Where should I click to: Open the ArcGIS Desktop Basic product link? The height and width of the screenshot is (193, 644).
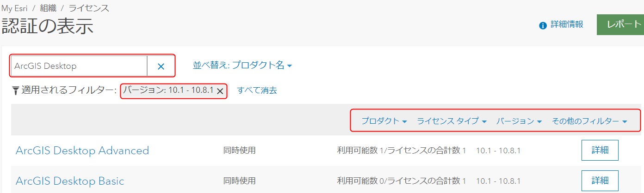(70, 181)
